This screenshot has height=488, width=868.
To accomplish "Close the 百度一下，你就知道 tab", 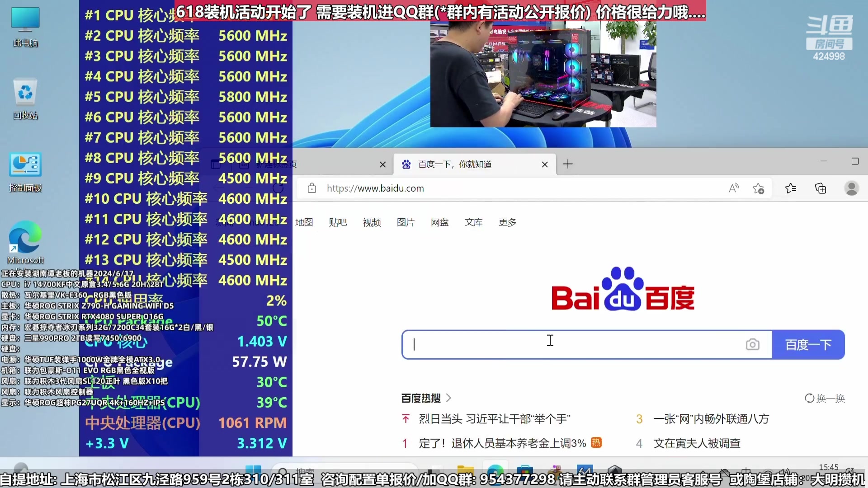I will coord(545,164).
